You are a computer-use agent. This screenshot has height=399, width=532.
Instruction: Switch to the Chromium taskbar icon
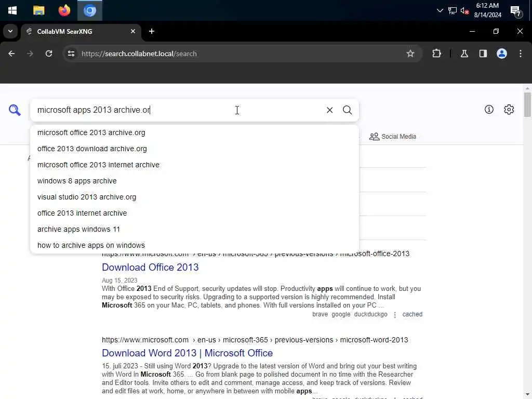(x=90, y=10)
